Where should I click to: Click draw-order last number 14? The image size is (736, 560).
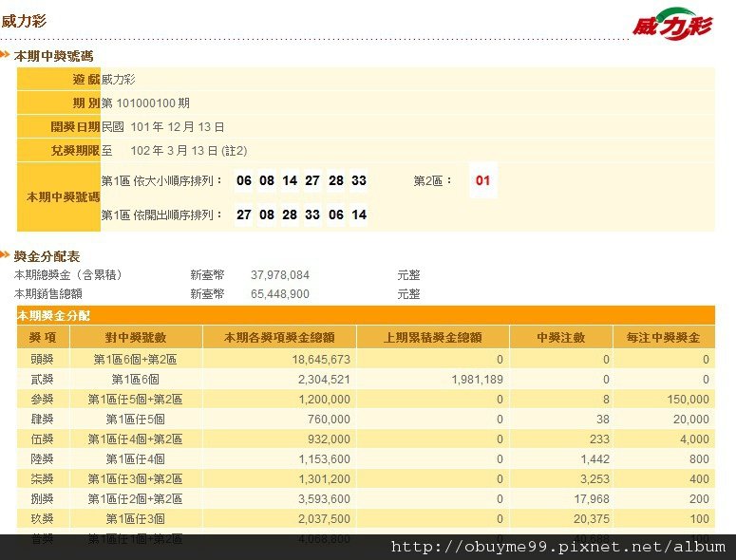tap(359, 215)
